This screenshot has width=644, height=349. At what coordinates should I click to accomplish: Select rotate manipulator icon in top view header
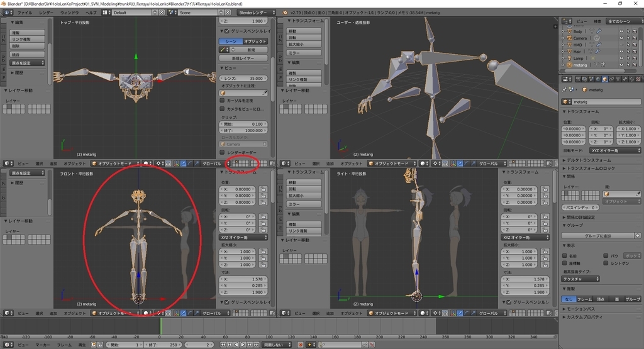click(190, 163)
